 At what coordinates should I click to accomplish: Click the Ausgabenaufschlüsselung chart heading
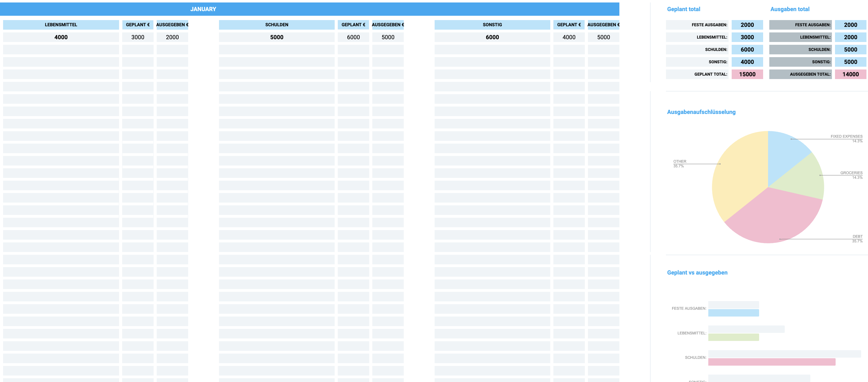tap(701, 112)
